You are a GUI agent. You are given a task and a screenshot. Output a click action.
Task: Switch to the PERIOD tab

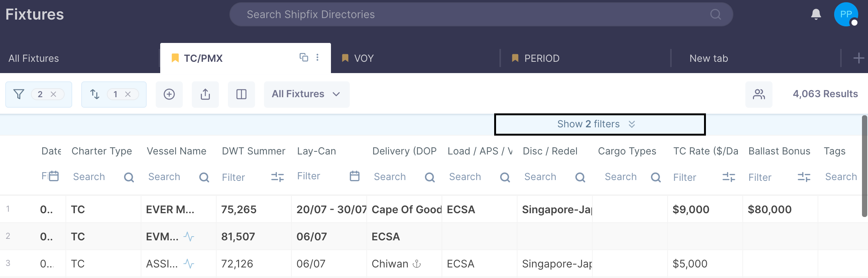click(x=542, y=58)
